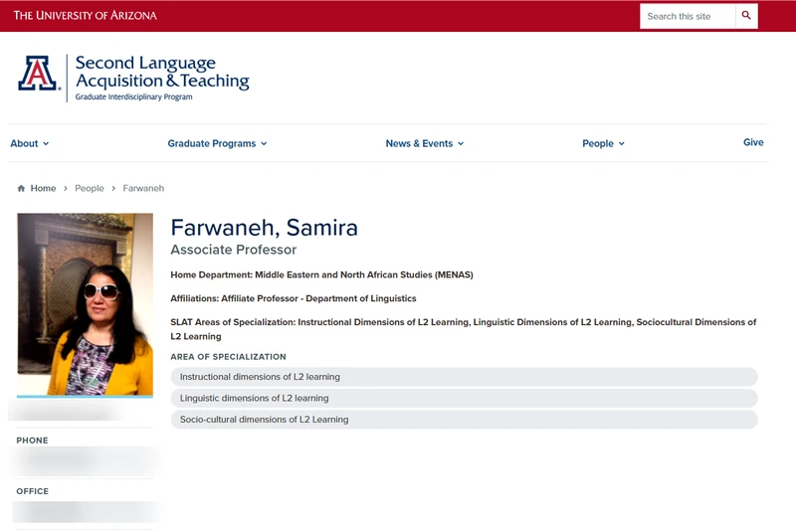Click 'Graduate Interdisciplinary Program' subtitle
Image resolution: width=796 pixels, height=532 pixels.
[134, 96]
